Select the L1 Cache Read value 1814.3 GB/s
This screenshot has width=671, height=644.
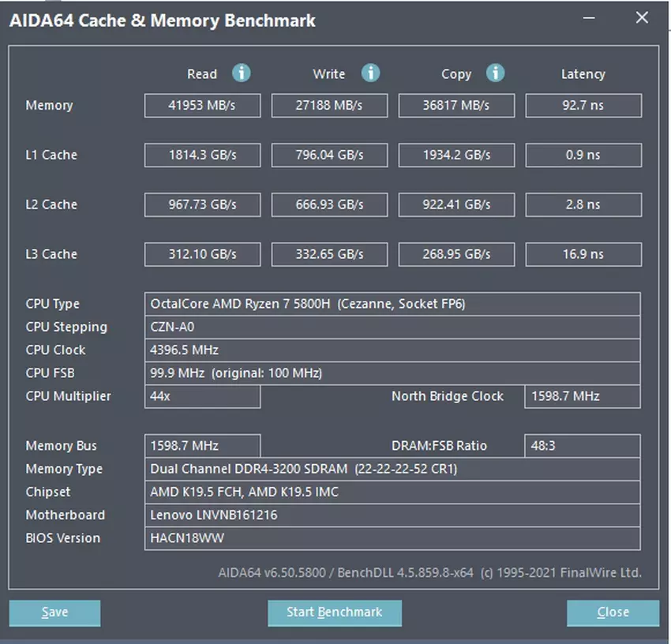tap(202, 155)
